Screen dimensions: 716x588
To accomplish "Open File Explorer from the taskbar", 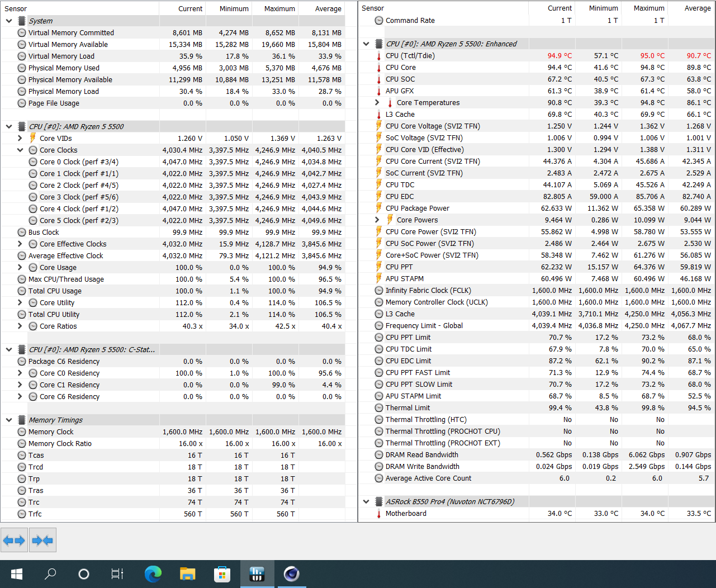I will [x=187, y=574].
